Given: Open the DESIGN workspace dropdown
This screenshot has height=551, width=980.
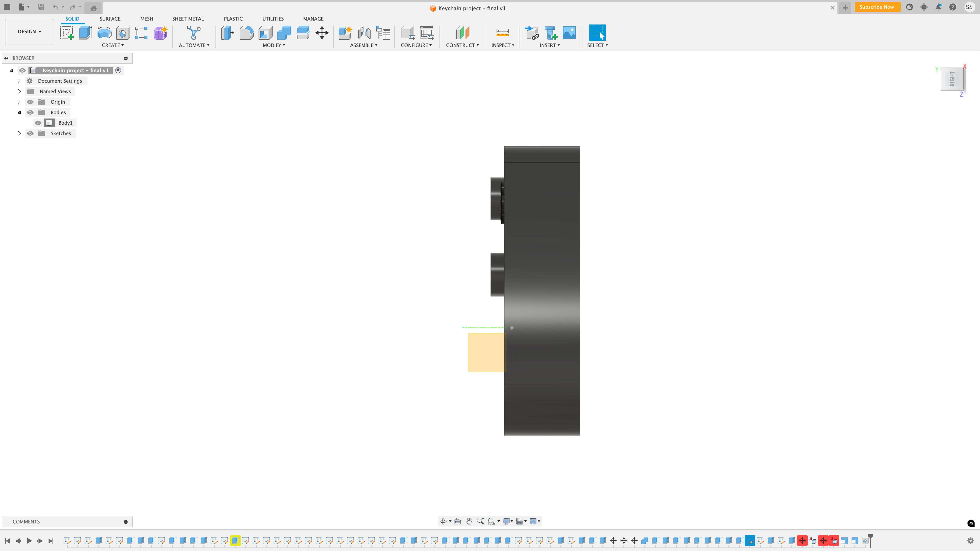Looking at the screenshot, I should [x=29, y=31].
